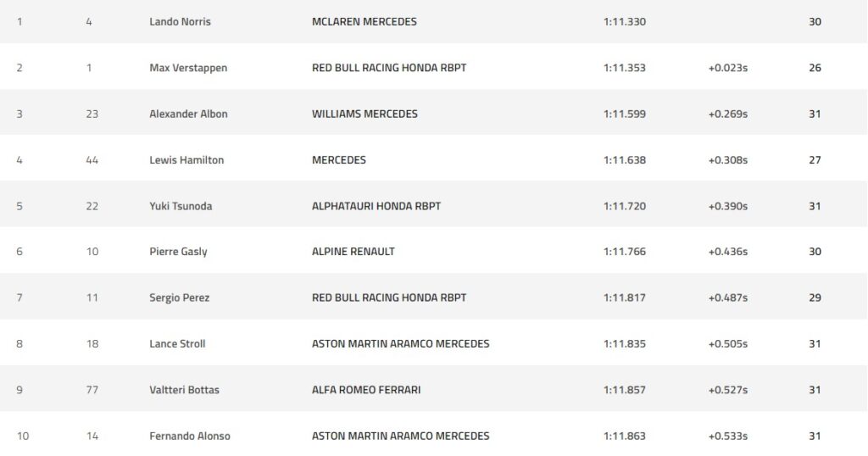The width and height of the screenshot is (868, 456).
Task: Click car number 44 in the table
Action: [92, 159]
